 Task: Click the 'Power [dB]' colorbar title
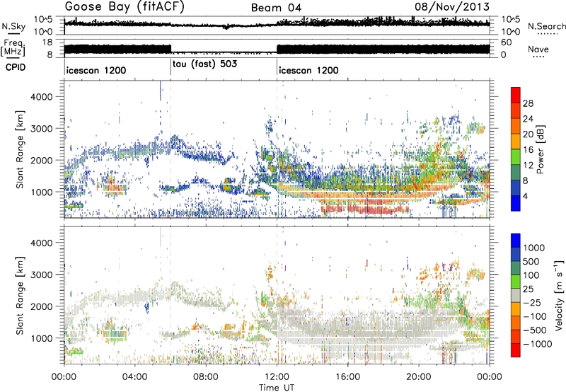click(540, 149)
